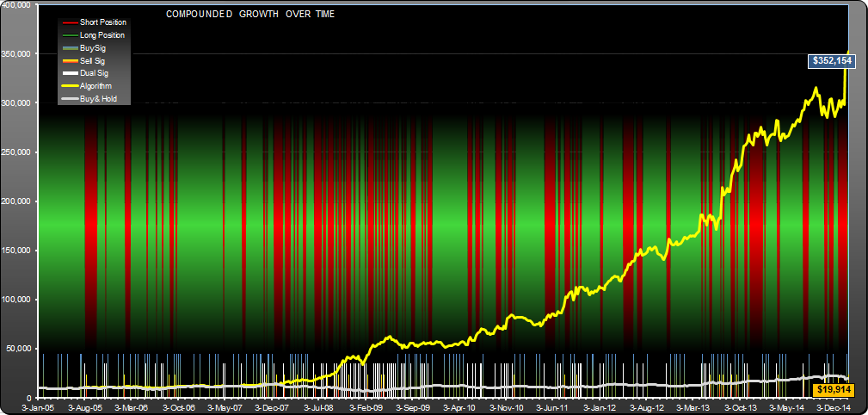The height and width of the screenshot is (415, 868).
Task: Click the 3-Dec-07 date axis label
Action: [272, 406]
